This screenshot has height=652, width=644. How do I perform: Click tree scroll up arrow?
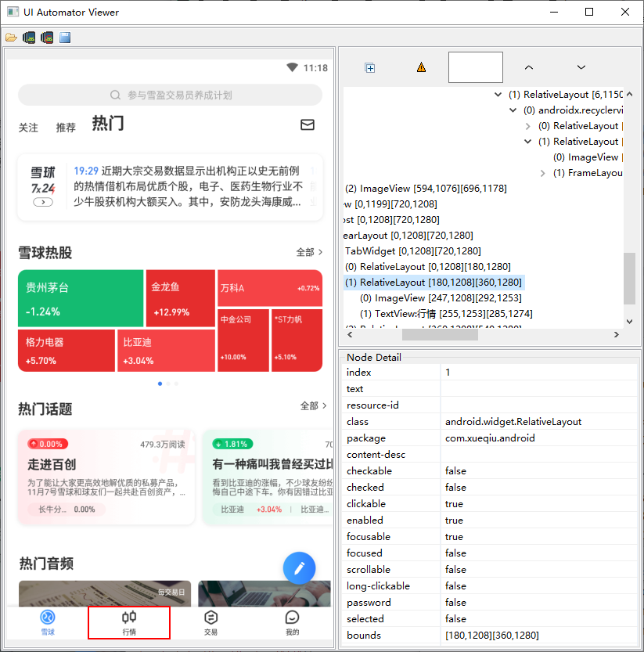click(x=629, y=95)
